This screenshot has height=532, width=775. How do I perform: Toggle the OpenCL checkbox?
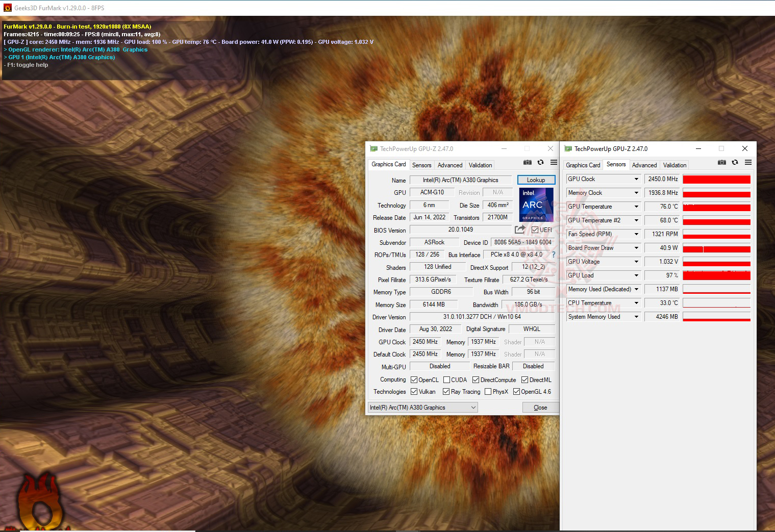click(x=414, y=380)
